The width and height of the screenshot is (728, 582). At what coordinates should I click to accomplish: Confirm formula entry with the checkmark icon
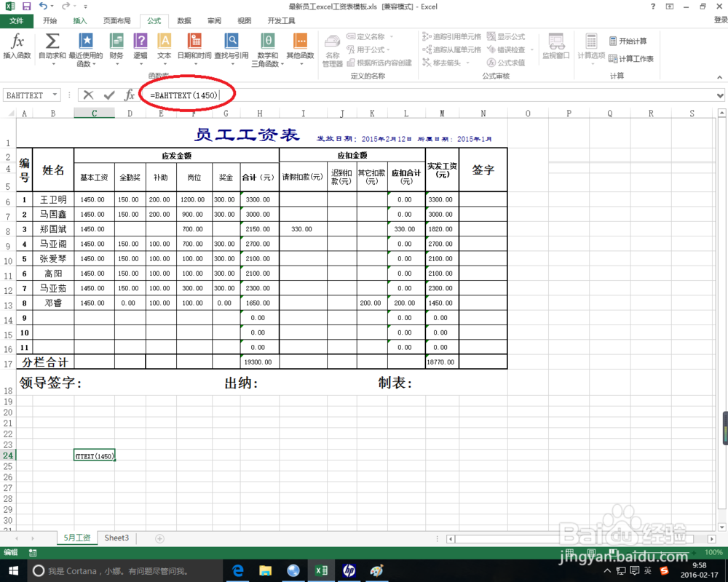110,95
